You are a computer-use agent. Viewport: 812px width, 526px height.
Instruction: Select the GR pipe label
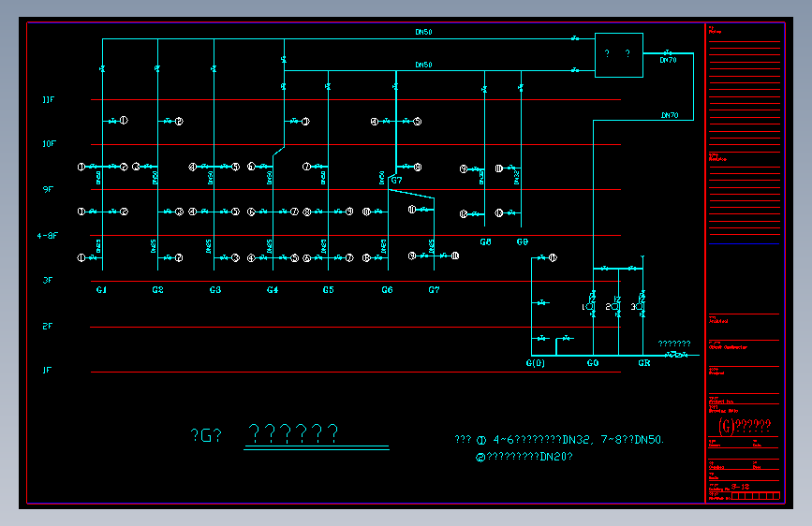point(644,363)
